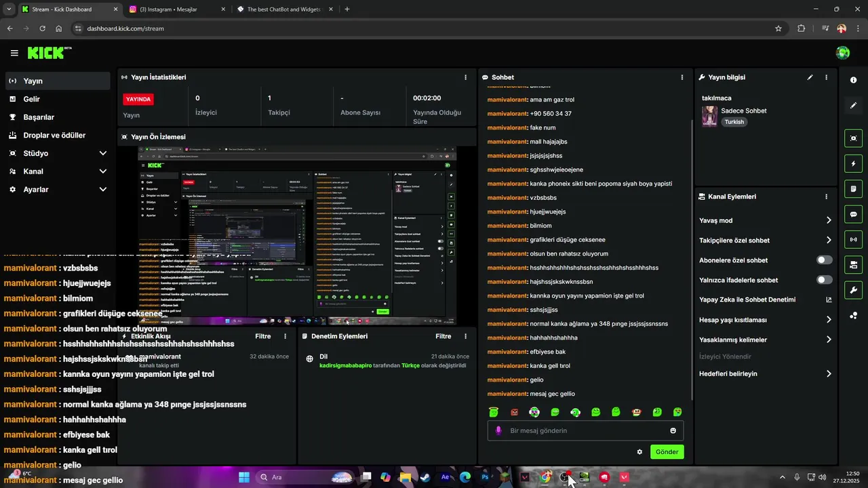
Task: Select Yayın in left sidebar
Action: coord(57,81)
